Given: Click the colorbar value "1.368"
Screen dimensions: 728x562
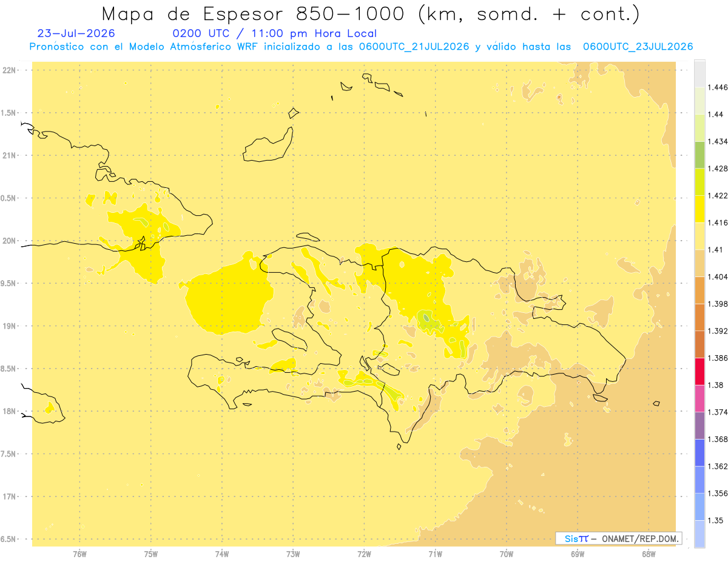Looking at the screenshot, I should [x=716, y=439].
